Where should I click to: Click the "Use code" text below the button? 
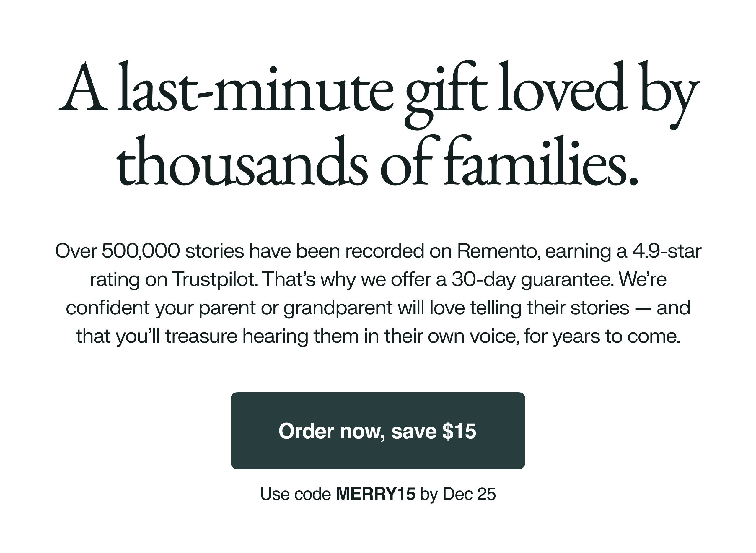(296, 494)
